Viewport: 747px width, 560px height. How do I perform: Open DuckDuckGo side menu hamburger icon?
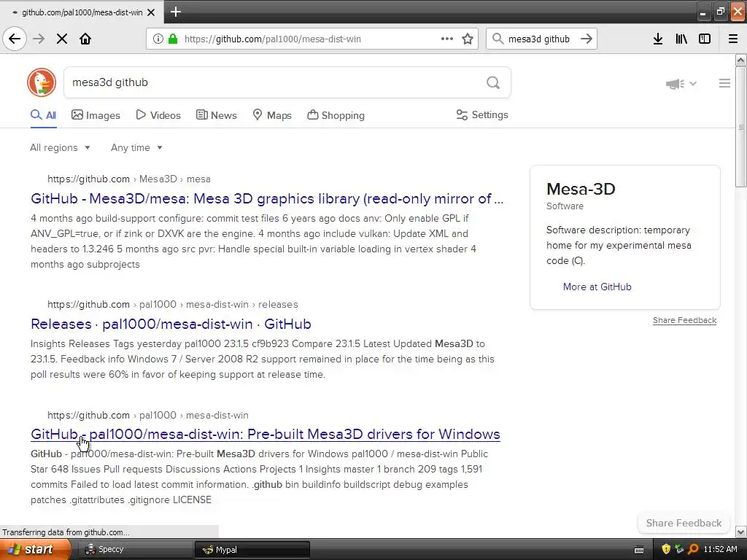click(724, 83)
